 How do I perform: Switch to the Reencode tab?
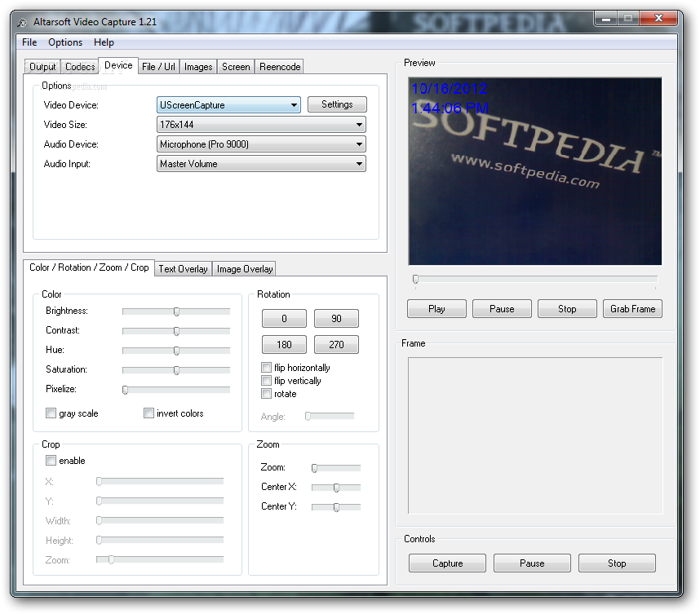coord(280,67)
